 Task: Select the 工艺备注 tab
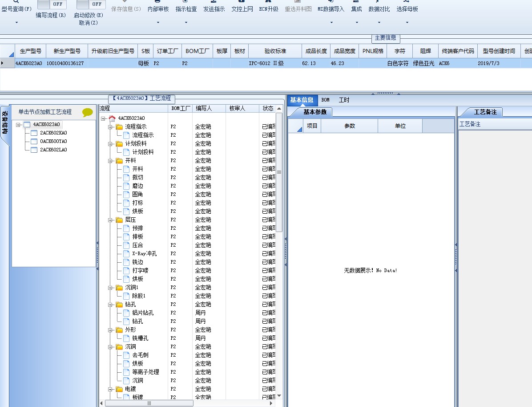click(x=485, y=112)
